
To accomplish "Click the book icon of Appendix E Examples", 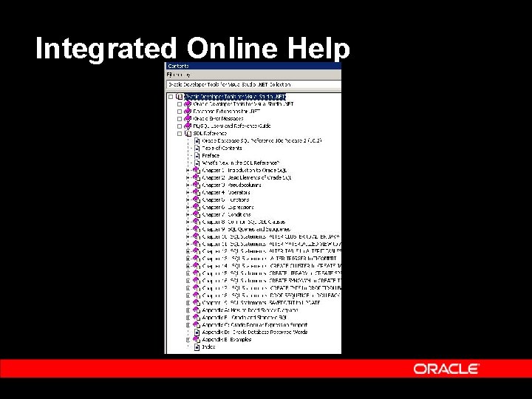I will 197,340.
